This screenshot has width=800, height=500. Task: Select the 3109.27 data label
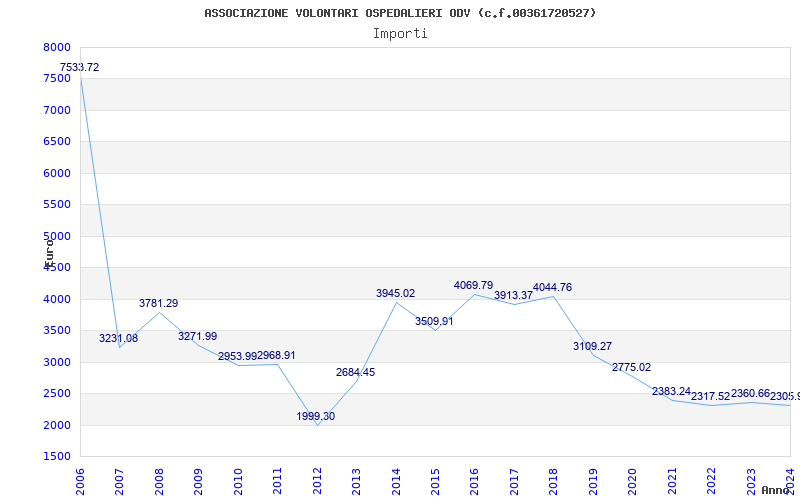(592, 346)
